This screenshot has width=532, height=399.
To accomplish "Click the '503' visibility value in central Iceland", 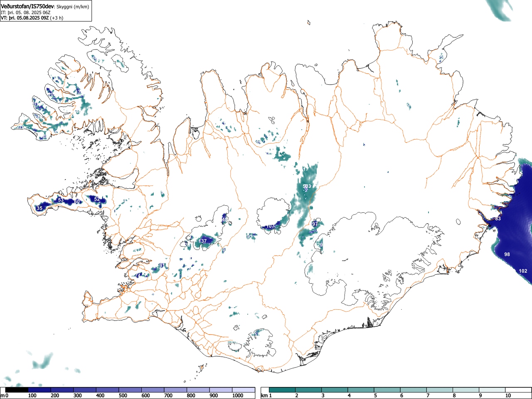I will coord(307,186).
